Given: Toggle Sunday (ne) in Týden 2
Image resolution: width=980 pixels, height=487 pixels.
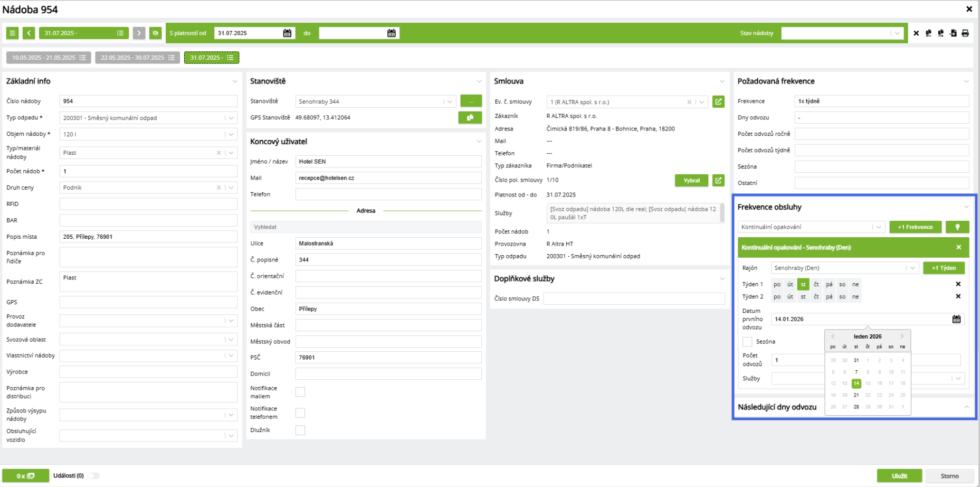Looking at the screenshot, I should pyautogui.click(x=855, y=297).
